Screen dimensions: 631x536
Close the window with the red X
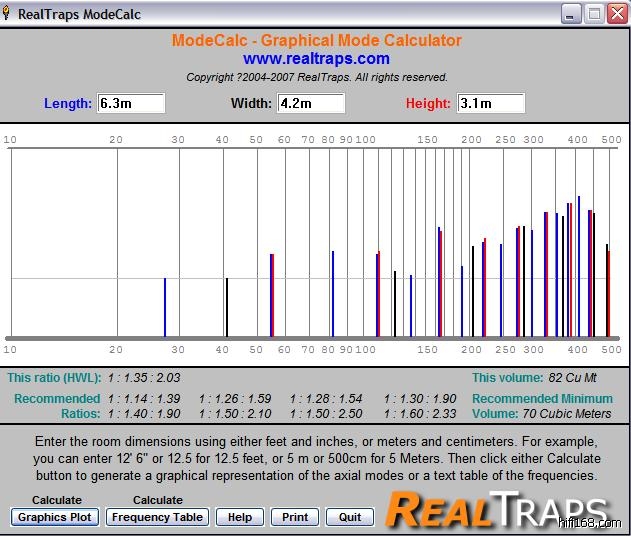point(615,14)
